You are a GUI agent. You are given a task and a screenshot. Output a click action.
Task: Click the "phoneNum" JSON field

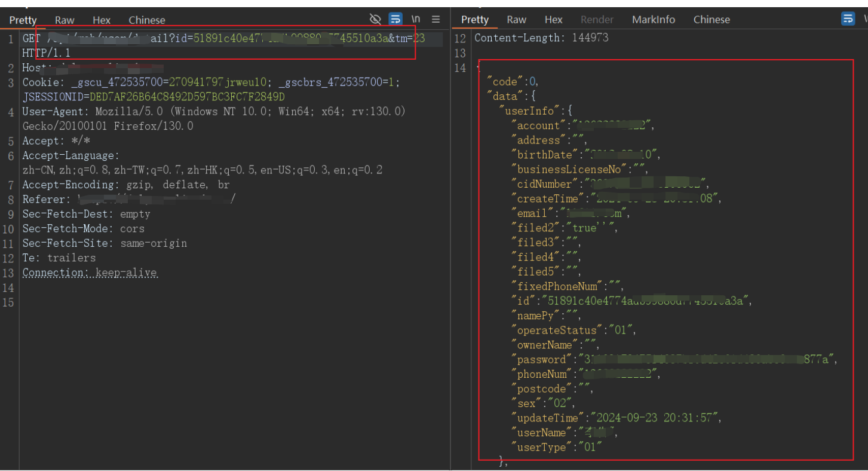point(585,374)
